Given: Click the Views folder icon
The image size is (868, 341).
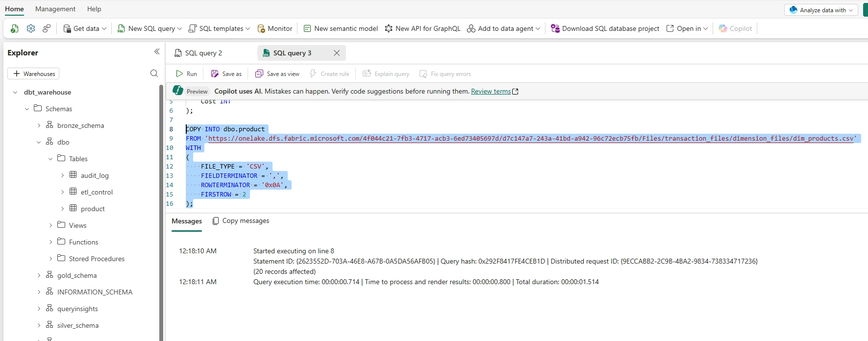Looking at the screenshot, I should point(61,225).
